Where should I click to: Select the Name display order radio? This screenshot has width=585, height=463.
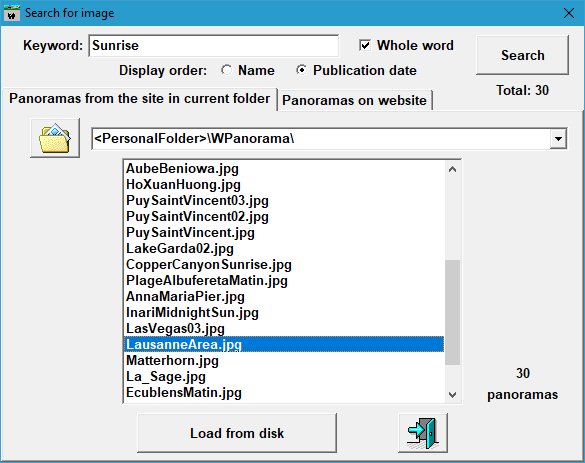[227, 70]
